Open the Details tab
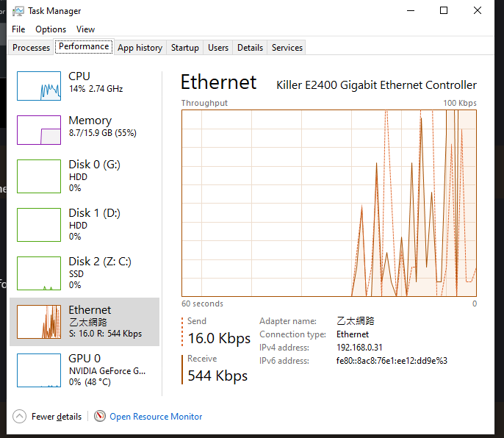This screenshot has height=438, width=504. 250,48
